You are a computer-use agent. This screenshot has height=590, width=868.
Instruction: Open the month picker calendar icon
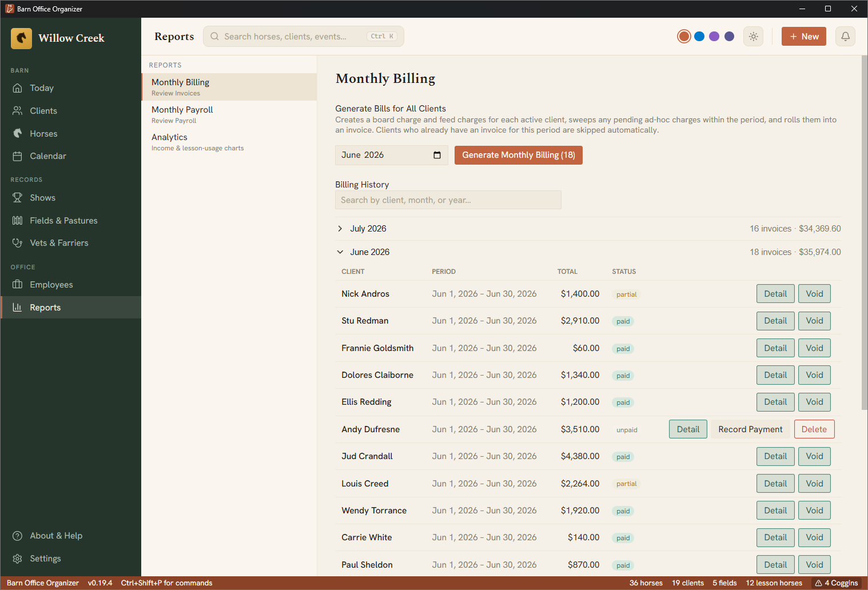[437, 155]
